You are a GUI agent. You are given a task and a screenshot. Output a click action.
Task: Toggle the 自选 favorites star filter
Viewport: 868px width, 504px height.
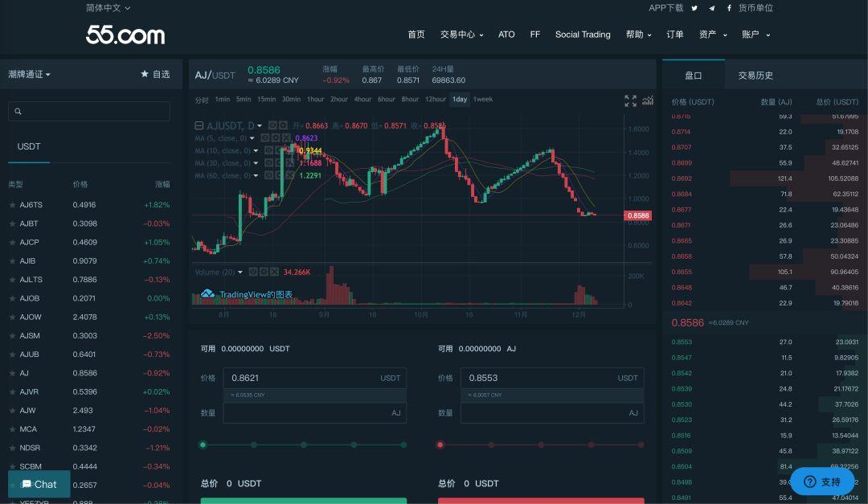pyautogui.click(x=155, y=74)
